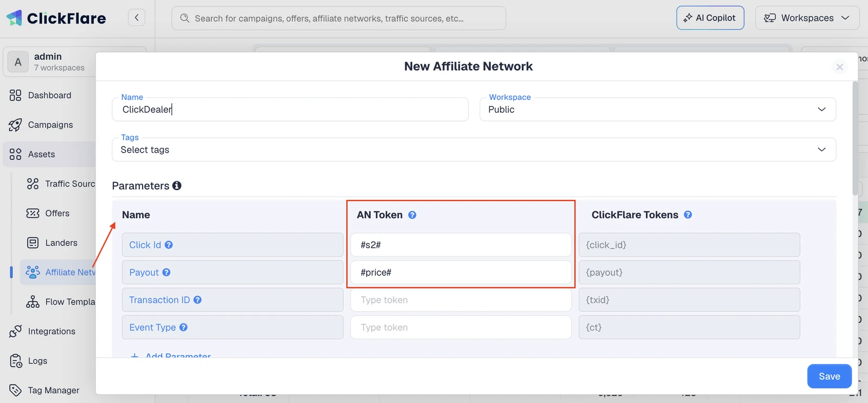868x403 pixels.
Task: Click the Workspaces icon in header
Action: coord(770,18)
